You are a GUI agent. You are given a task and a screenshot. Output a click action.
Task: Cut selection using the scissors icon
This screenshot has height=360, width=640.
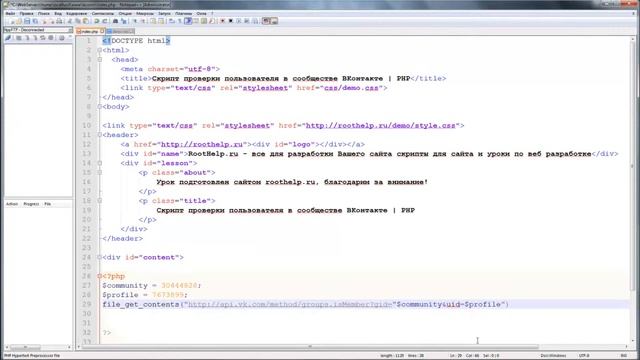pyautogui.click(x=69, y=21)
